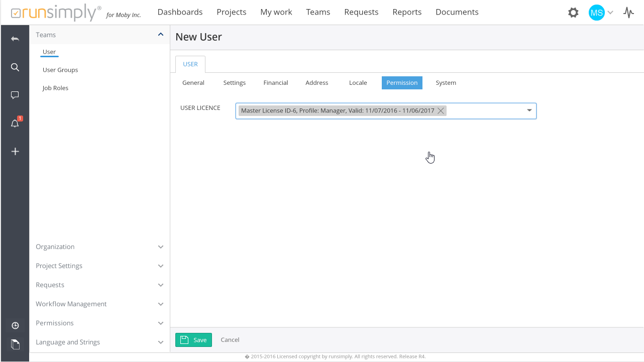The image size is (644, 362).
Task: Open the search magnifier icon
Action: (15, 67)
